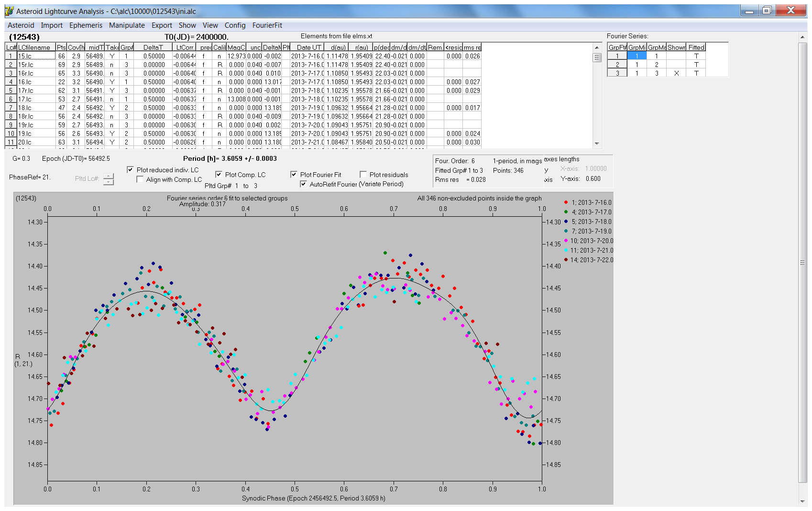The image size is (812, 511).
Task: Click the Amplitude: 0.317 label
Action: 202,204
